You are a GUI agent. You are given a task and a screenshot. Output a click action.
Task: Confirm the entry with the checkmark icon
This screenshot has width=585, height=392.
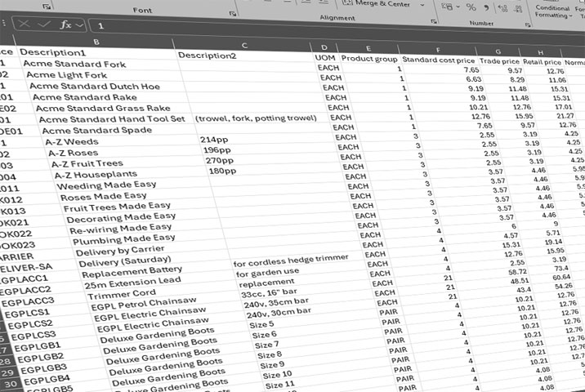click(x=44, y=24)
